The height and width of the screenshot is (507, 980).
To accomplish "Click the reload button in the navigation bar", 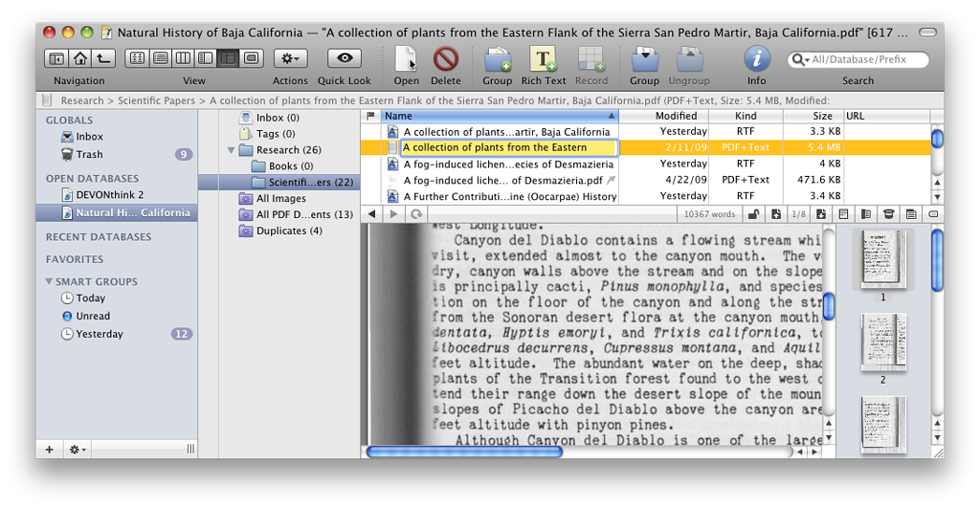I will pyautogui.click(x=416, y=214).
